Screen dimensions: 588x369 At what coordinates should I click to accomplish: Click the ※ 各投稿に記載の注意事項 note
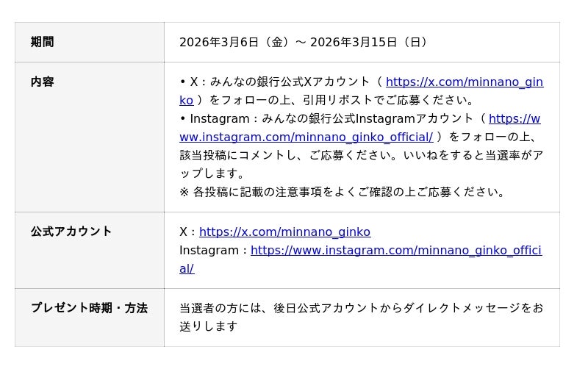343,193
